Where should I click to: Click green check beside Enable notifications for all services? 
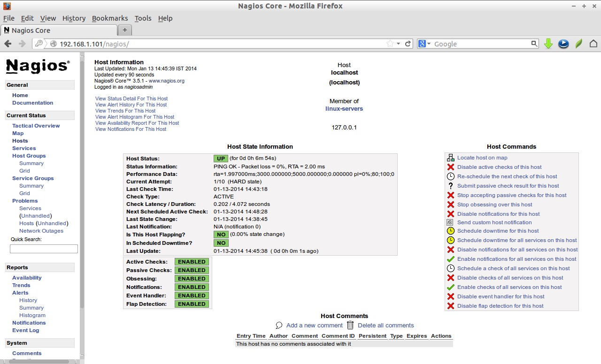coord(451,259)
